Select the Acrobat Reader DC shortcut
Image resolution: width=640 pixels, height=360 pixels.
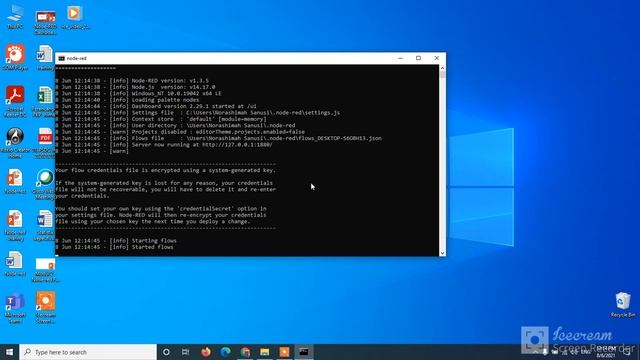pyautogui.click(x=15, y=102)
